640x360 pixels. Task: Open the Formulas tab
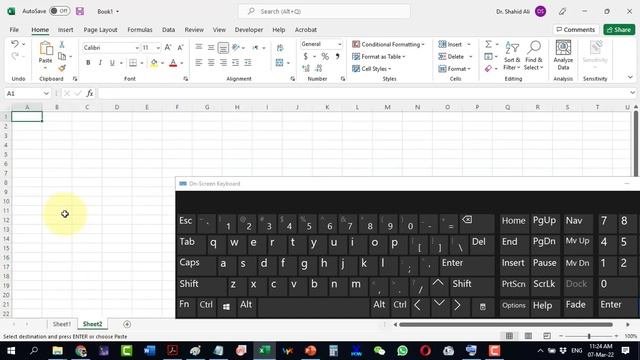pyautogui.click(x=140, y=30)
